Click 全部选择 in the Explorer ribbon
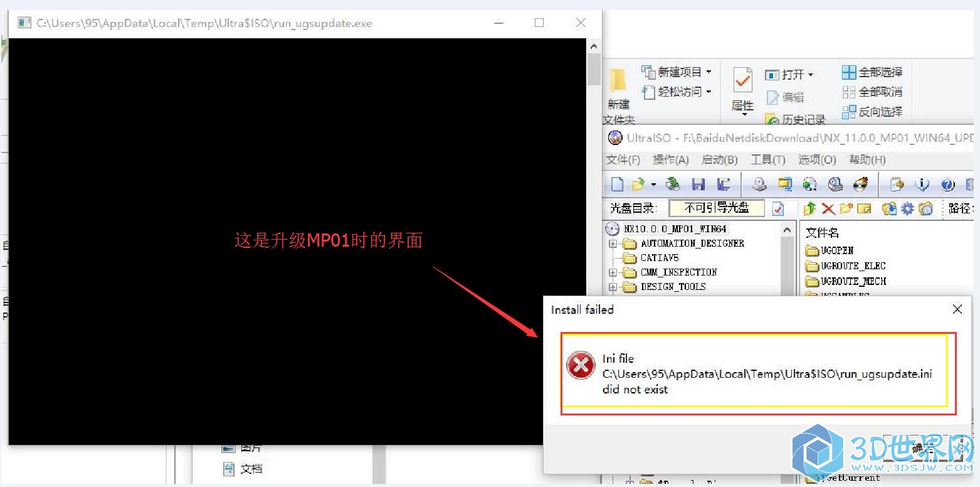The width and height of the screenshot is (980, 487). point(872,72)
